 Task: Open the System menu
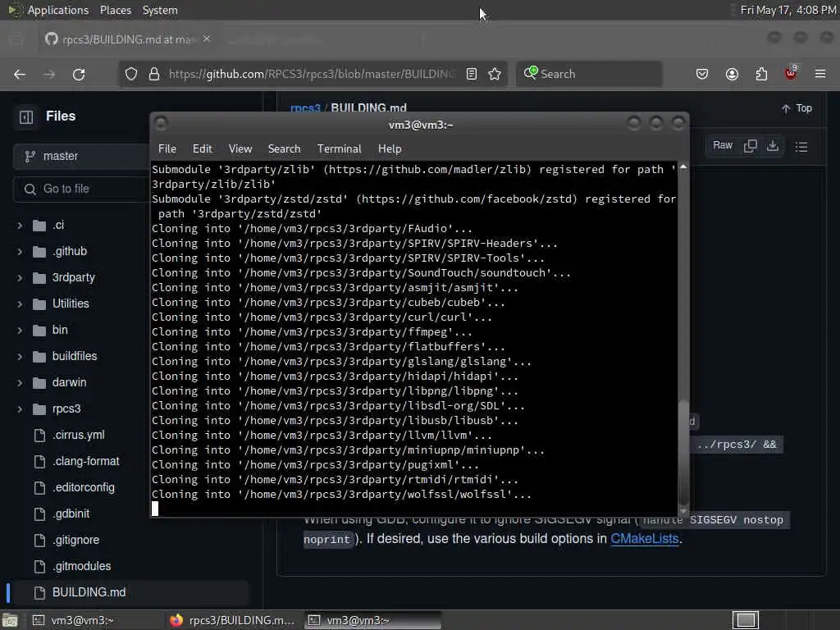tap(160, 10)
